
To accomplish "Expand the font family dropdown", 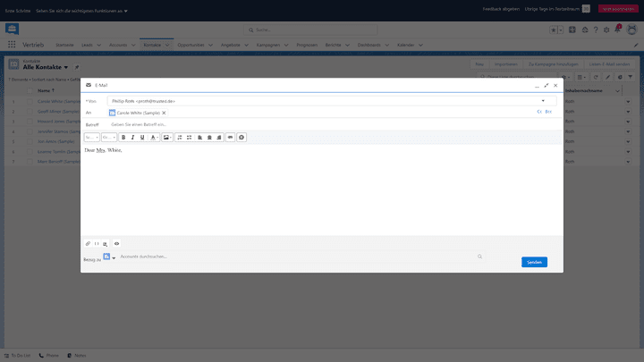I will pos(91,137).
